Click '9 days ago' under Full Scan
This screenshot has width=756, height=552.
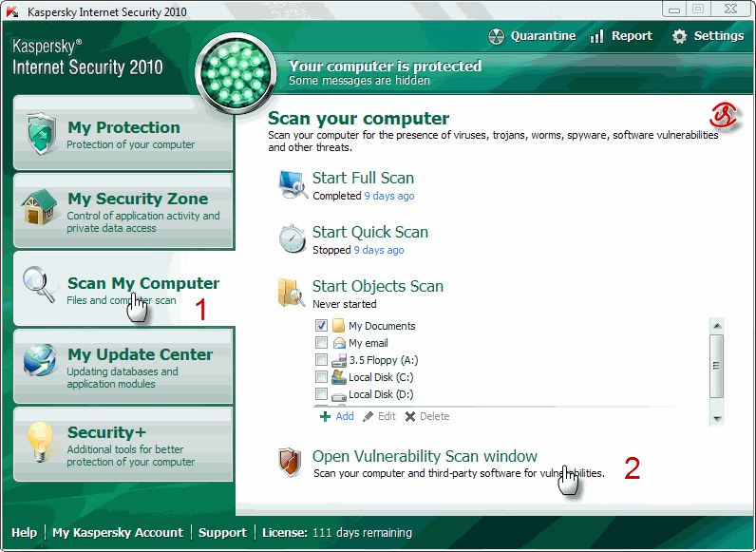tap(389, 196)
